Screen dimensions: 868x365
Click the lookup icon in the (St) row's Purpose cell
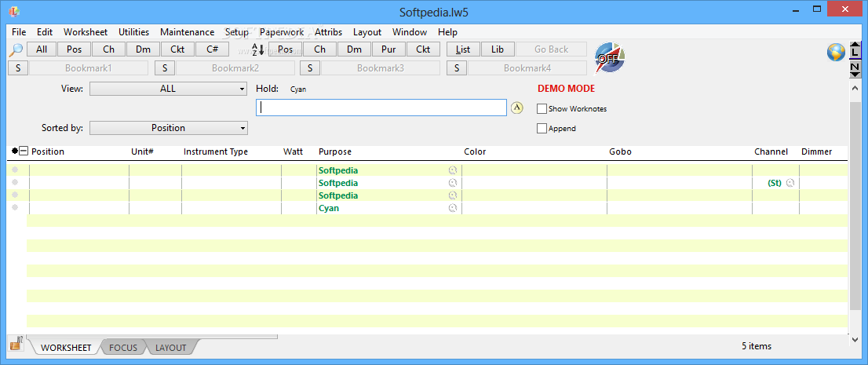tap(453, 183)
